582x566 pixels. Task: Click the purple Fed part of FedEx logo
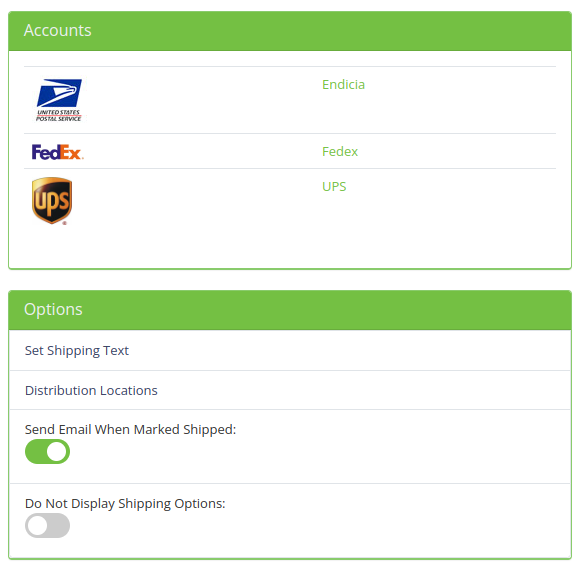tap(46, 152)
